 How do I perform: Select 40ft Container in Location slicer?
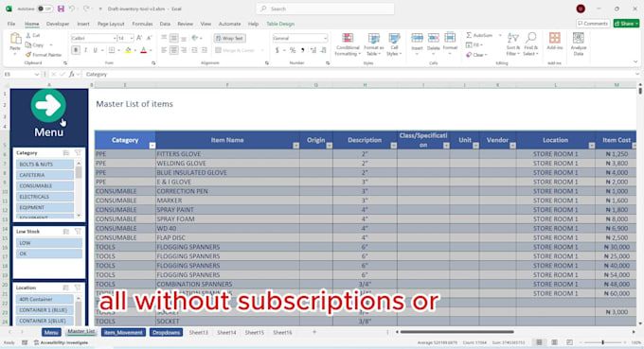(45, 300)
